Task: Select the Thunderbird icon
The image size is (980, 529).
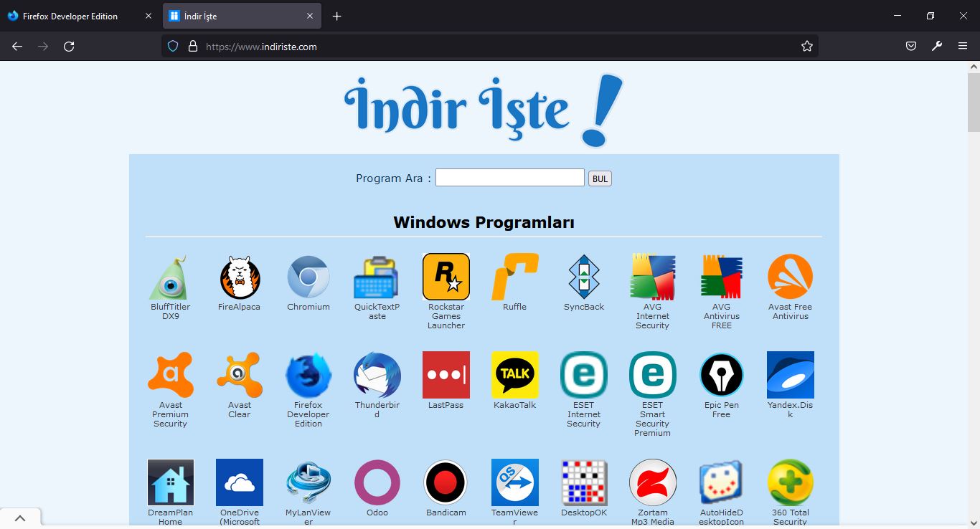Action: 377,375
